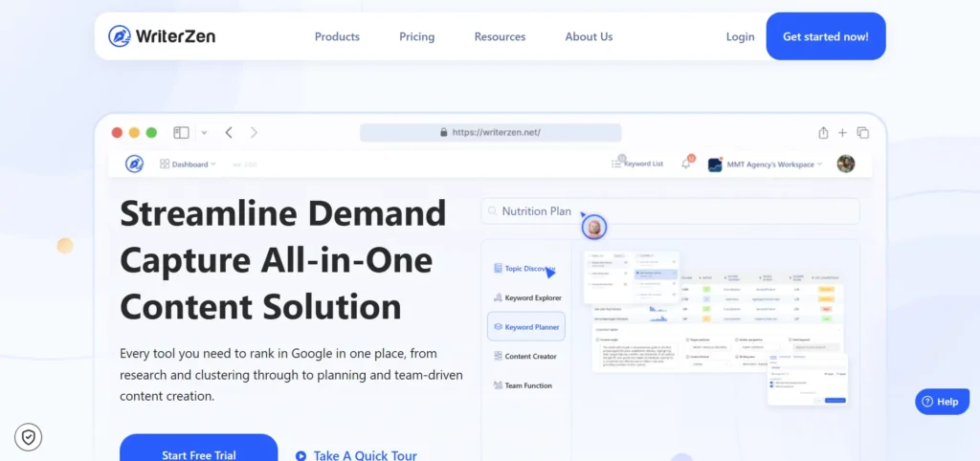Select the Keyword Planner tab

tap(526, 326)
